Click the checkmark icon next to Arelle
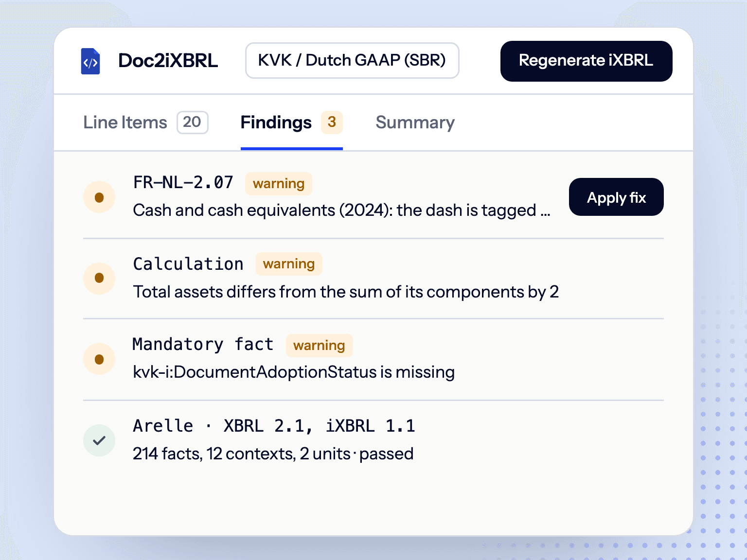This screenshot has height=560, width=747. [99, 440]
